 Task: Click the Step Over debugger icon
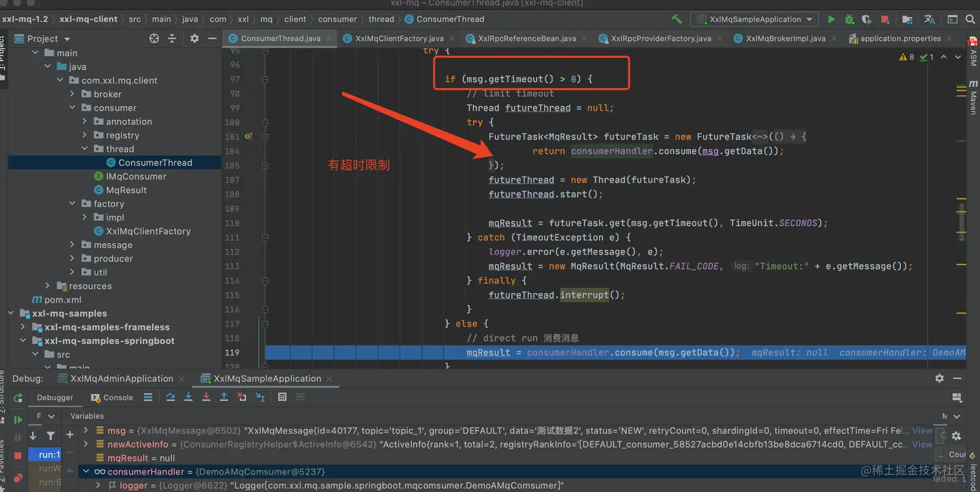click(170, 397)
